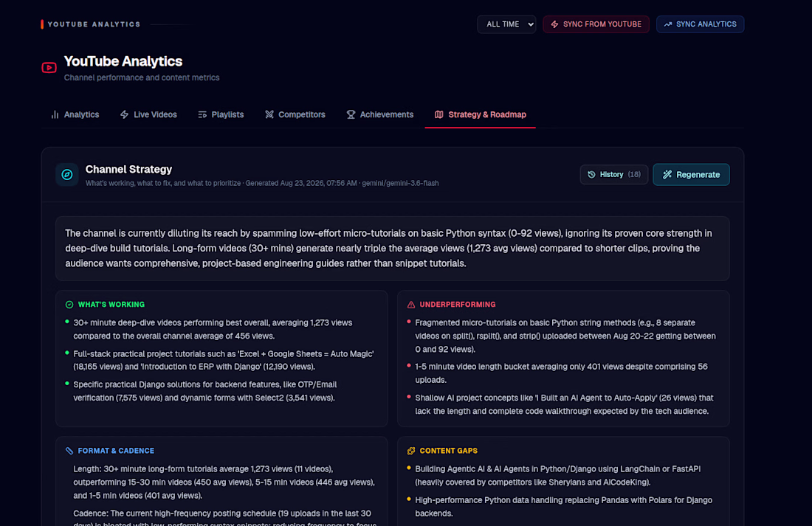
Task: Click the Sync Analytics button
Action: [x=700, y=24]
